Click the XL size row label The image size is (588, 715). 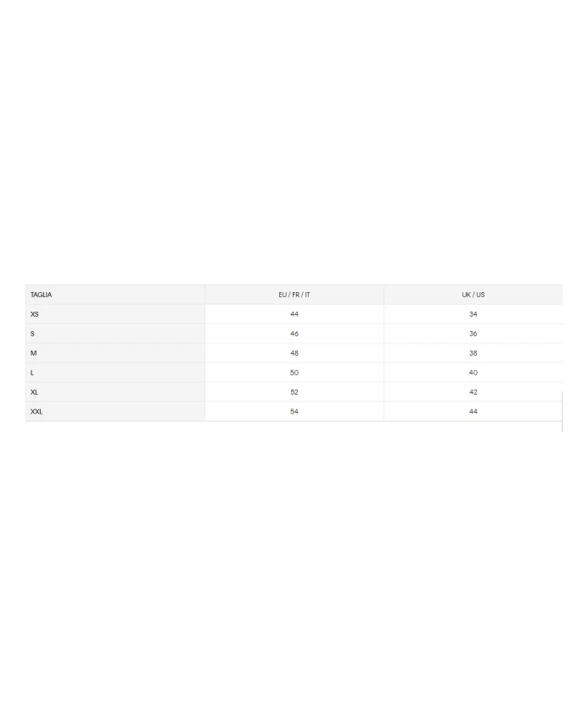pos(35,392)
